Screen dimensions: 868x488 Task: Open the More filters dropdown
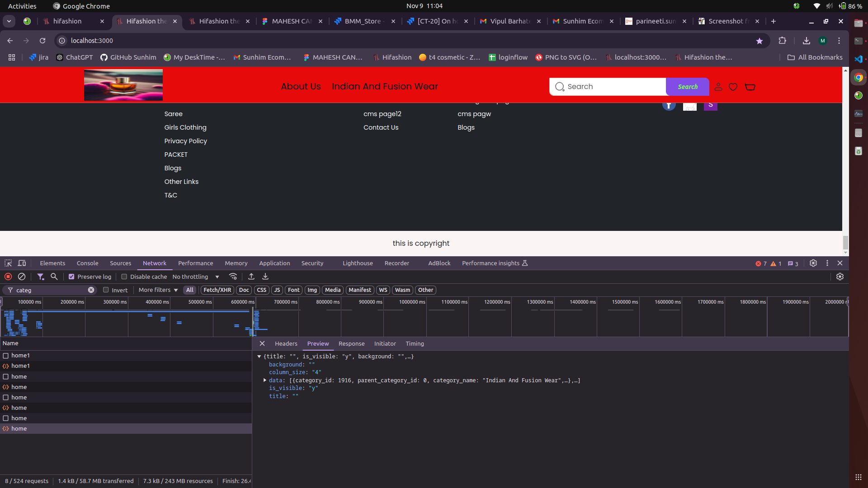158,290
